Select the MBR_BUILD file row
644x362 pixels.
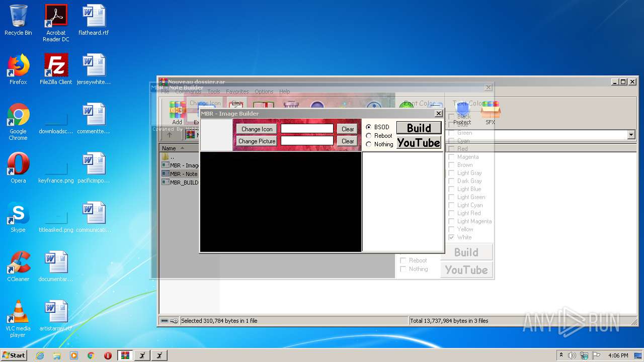180,183
